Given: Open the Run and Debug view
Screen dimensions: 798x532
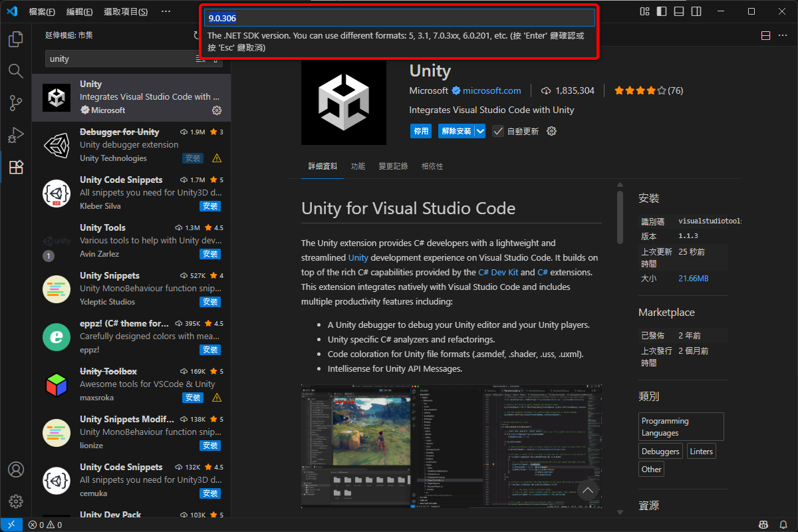Looking at the screenshot, I should coord(16,135).
